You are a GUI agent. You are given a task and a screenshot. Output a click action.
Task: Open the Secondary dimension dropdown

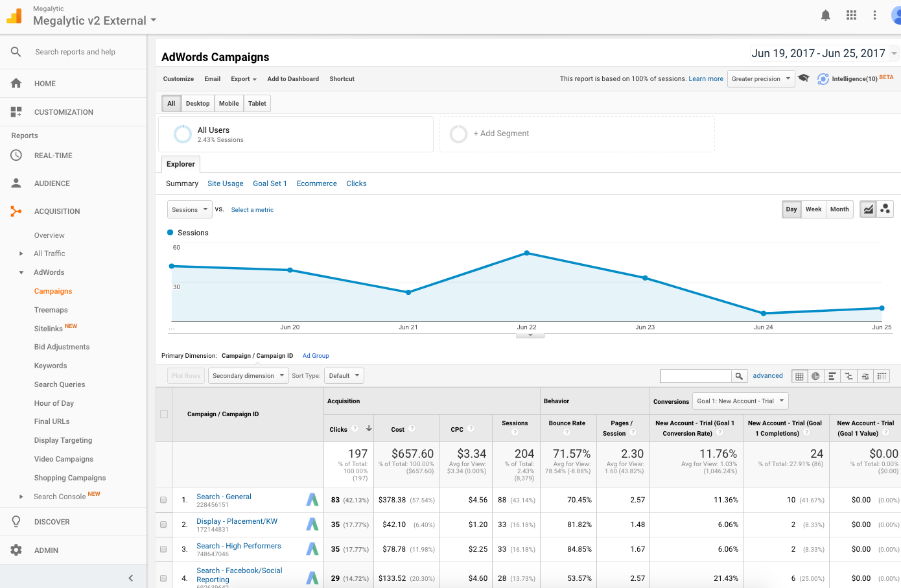248,376
